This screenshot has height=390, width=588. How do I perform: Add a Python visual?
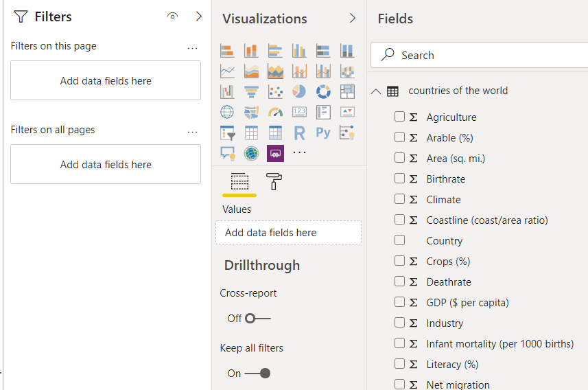pos(323,133)
